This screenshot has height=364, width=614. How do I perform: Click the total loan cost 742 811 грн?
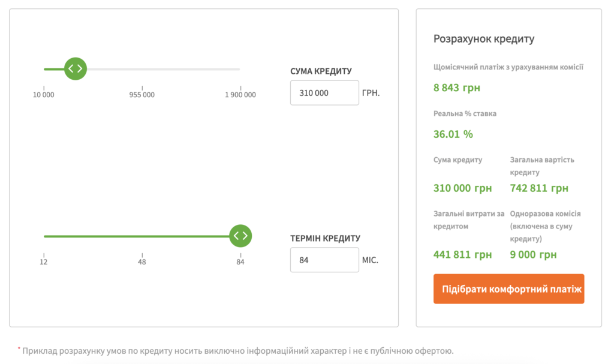539,188
